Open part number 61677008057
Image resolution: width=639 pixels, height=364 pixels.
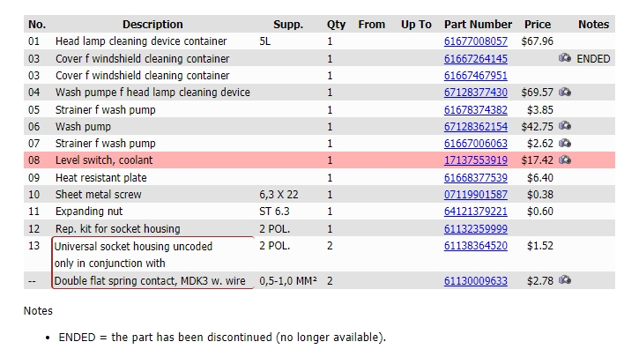coord(476,41)
